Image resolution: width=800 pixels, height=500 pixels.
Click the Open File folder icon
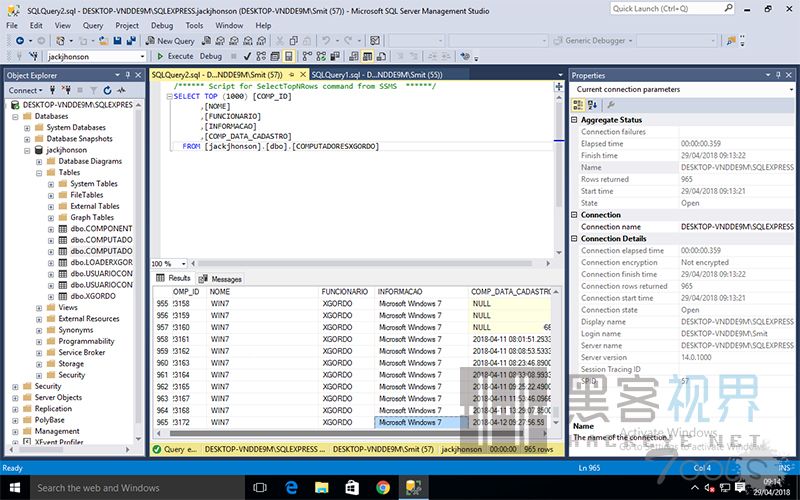point(103,40)
